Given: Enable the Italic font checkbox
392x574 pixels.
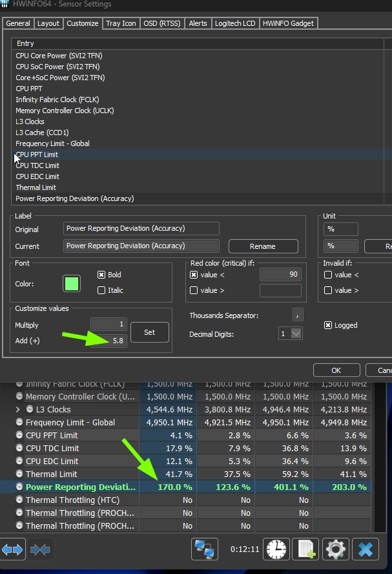Looking at the screenshot, I should (101, 290).
